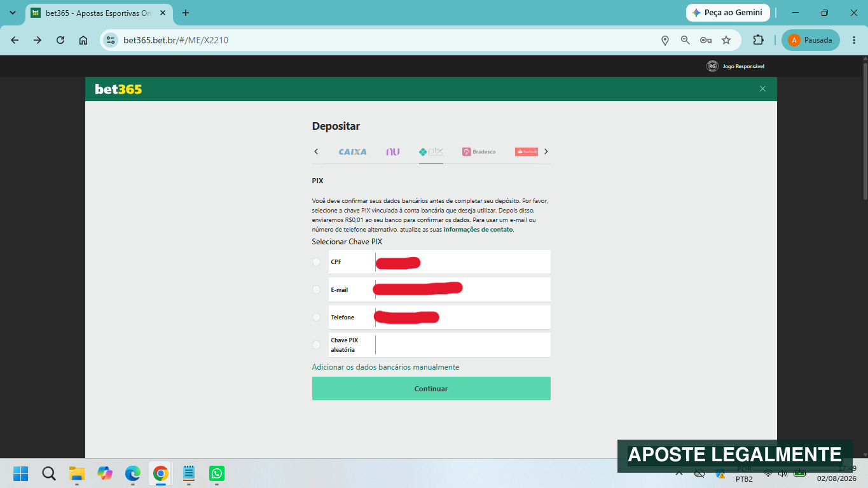Screen dimensions: 868x488
Task: Click the CPF key row
Action: pos(439,262)
